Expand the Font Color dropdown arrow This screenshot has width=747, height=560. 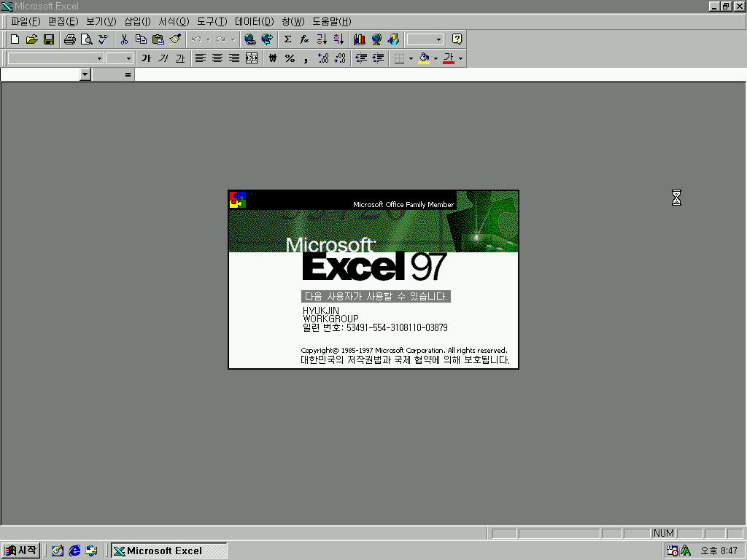[461, 58]
